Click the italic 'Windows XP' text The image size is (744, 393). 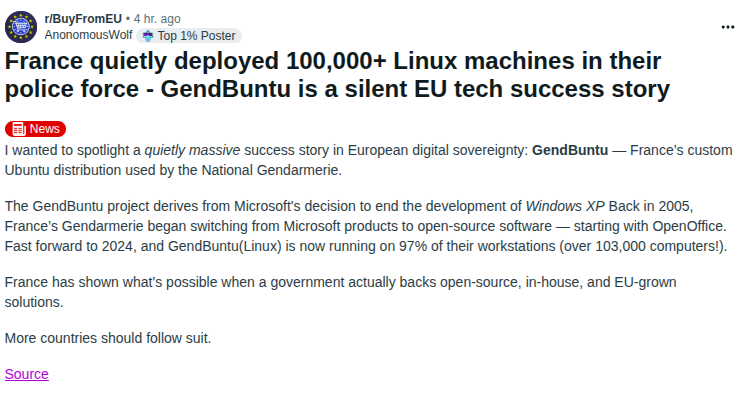point(565,206)
